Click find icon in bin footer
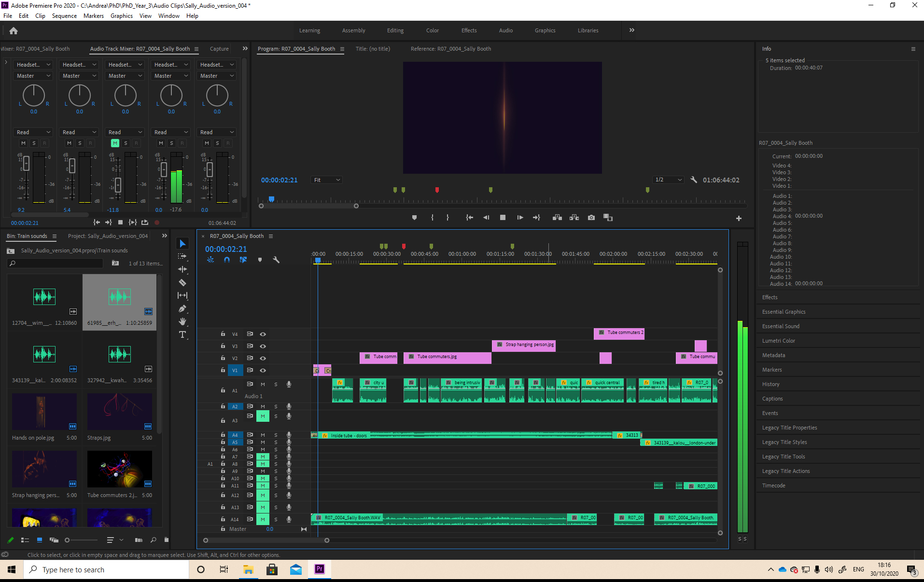The height and width of the screenshot is (582, 924). (x=153, y=540)
